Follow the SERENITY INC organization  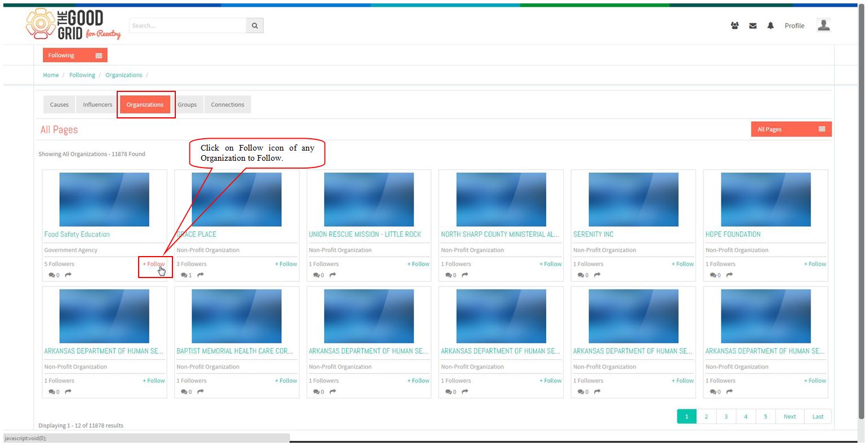[x=683, y=264]
